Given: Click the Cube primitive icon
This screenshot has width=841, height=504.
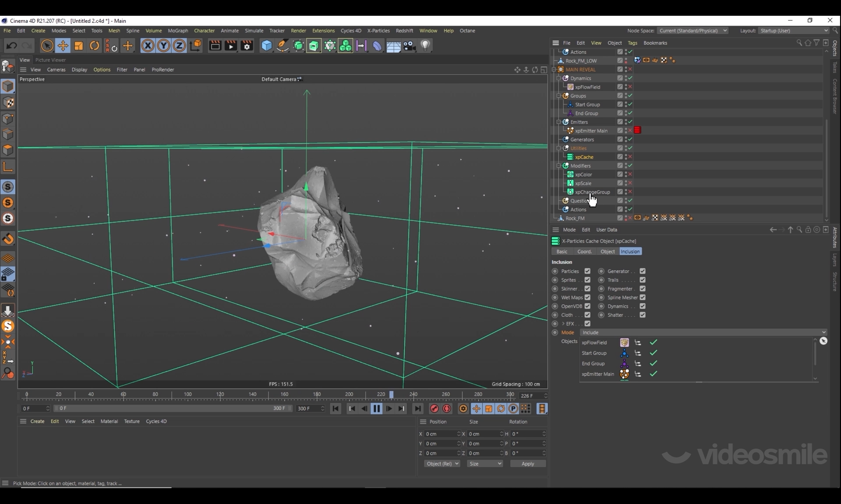Looking at the screenshot, I should click(266, 46).
